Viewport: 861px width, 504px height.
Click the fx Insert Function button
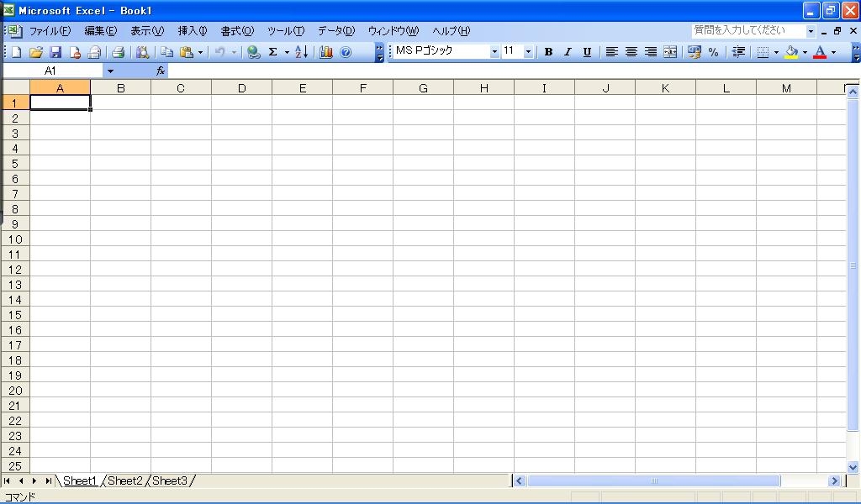pyautogui.click(x=161, y=71)
